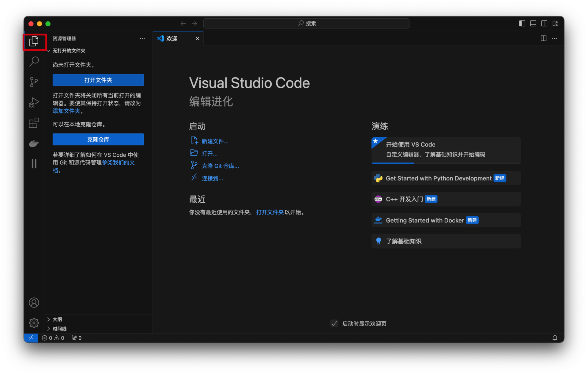This screenshot has width=588, height=374.
Task: Toggle the bottom panel layout icon
Action: click(x=533, y=24)
